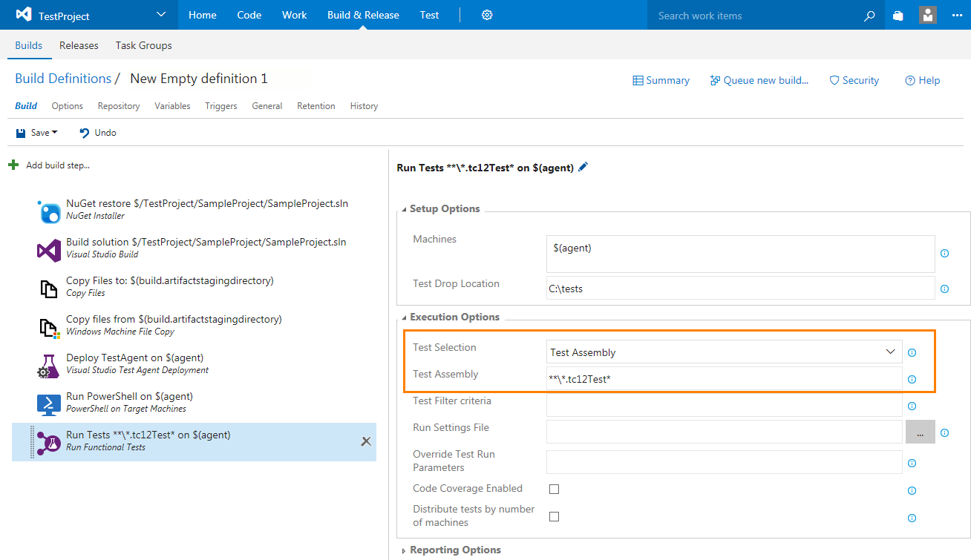The width and height of the screenshot is (971, 560).
Task: Open the Test Selection dropdown
Action: coord(724,352)
